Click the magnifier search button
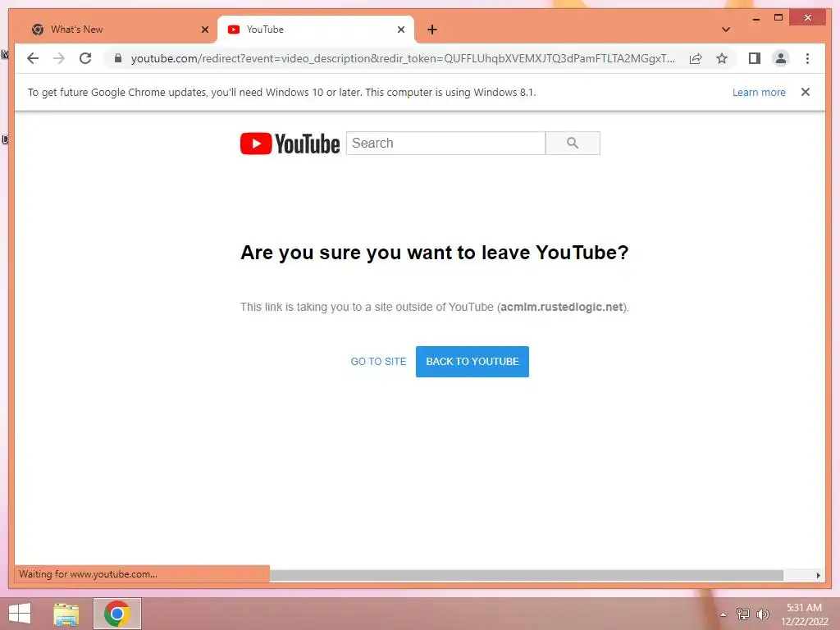 [573, 143]
